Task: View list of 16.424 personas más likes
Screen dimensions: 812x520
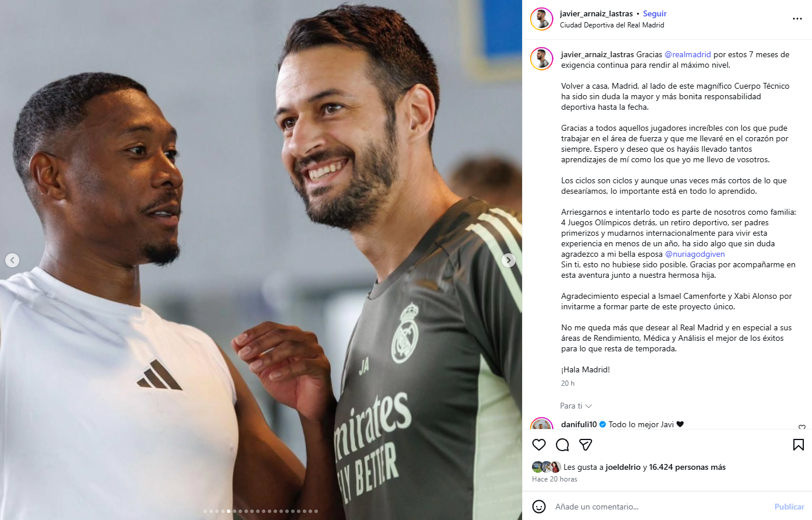Action: point(687,467)
